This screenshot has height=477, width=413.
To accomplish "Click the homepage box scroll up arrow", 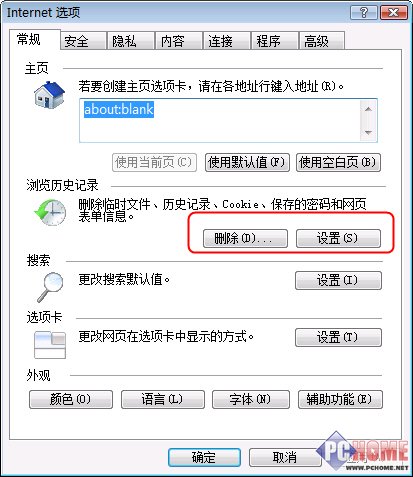I will click(368, 109).
